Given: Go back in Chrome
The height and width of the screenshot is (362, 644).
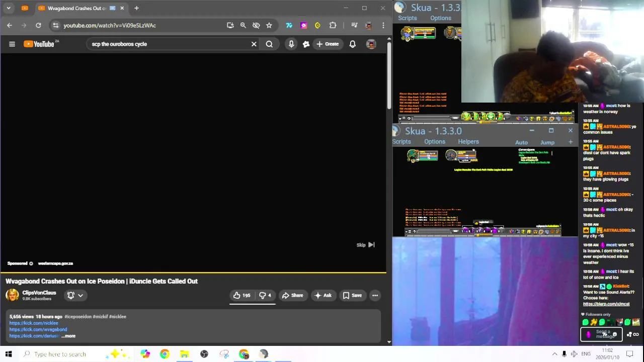Looking at the screenshot, I should point(10,25).
